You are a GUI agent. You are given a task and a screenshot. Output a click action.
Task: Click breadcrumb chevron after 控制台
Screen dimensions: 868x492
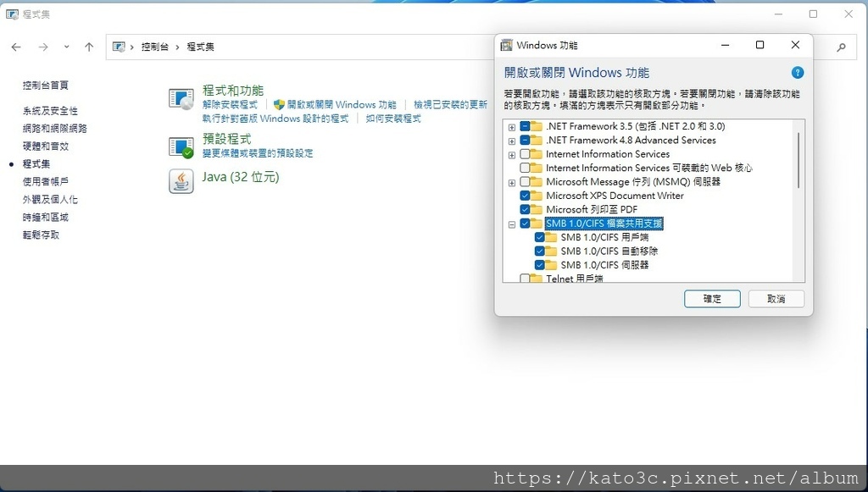(177, 47)
